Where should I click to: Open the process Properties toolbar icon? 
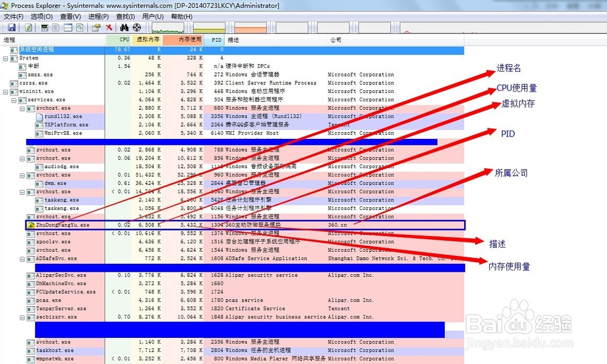96,27
